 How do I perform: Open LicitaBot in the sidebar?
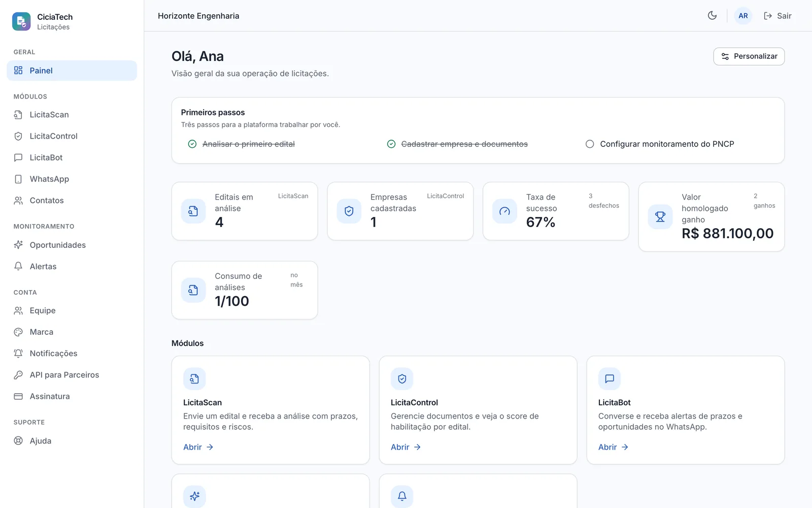click(72, 157)
